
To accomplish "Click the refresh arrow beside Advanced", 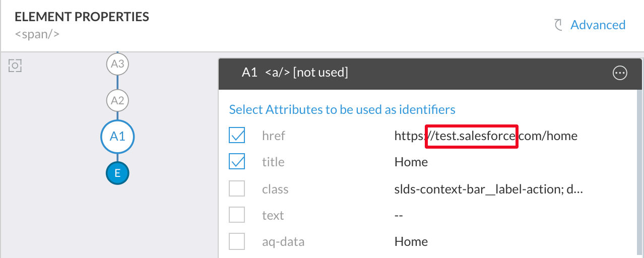I will click(558, 25).
